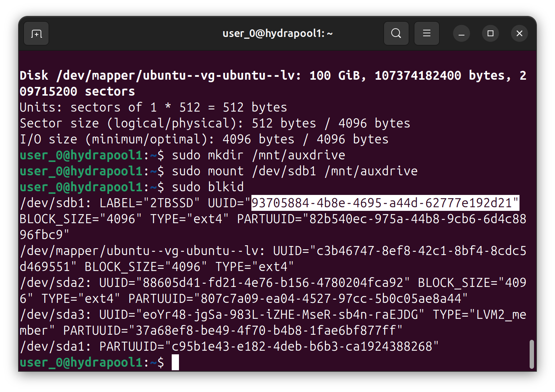
Task: Open a new terminal tab
Action: tap(36, 34)
